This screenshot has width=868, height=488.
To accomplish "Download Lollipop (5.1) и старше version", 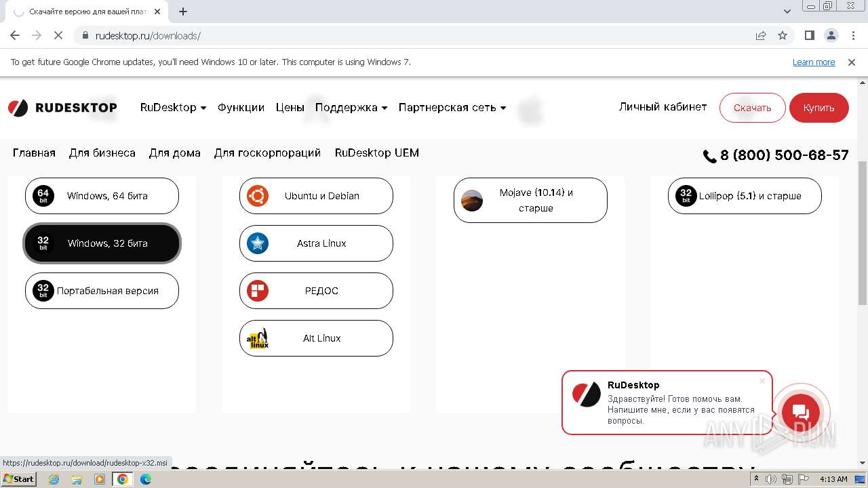I will (745, 196).
